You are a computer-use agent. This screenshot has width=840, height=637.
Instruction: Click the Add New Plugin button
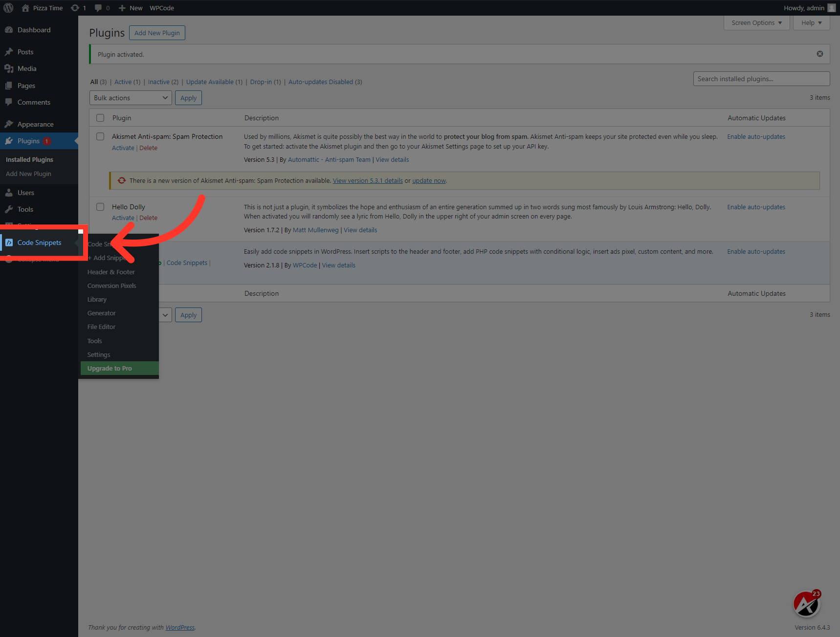(157, 32)
